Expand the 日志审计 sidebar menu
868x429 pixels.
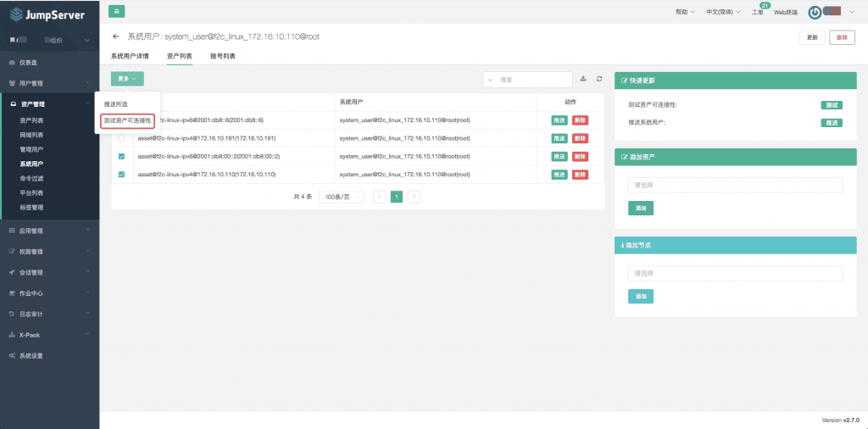point(50,314)
